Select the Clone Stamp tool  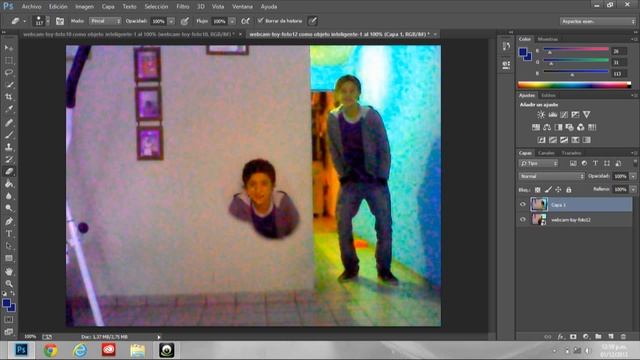pyautogui.click(x=9, y=147)
